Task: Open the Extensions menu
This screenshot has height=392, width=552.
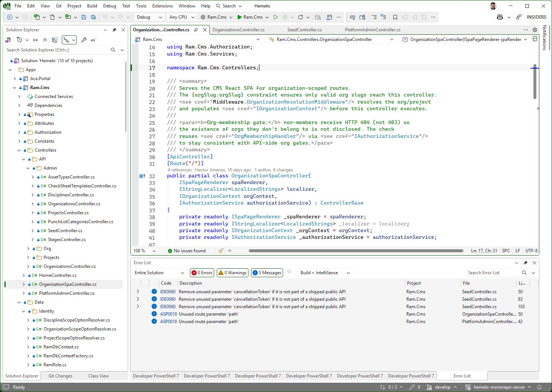Action: coord(162,6)
